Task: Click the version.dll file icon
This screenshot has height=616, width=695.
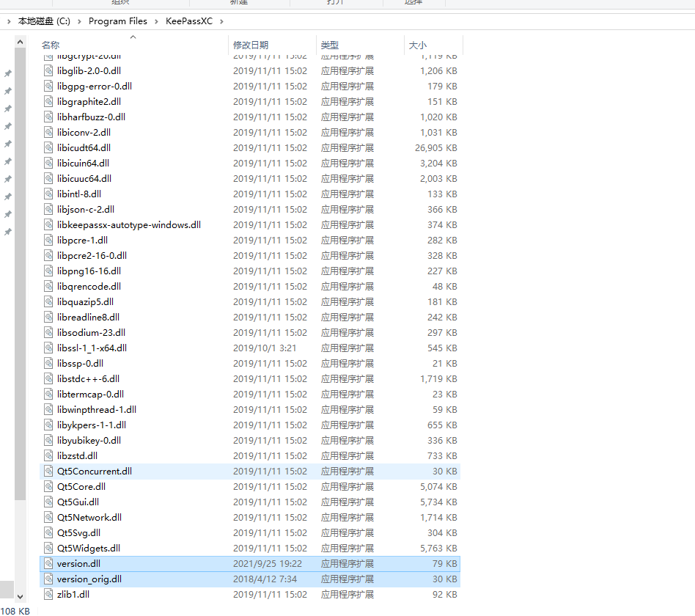Action: [48, 564]
